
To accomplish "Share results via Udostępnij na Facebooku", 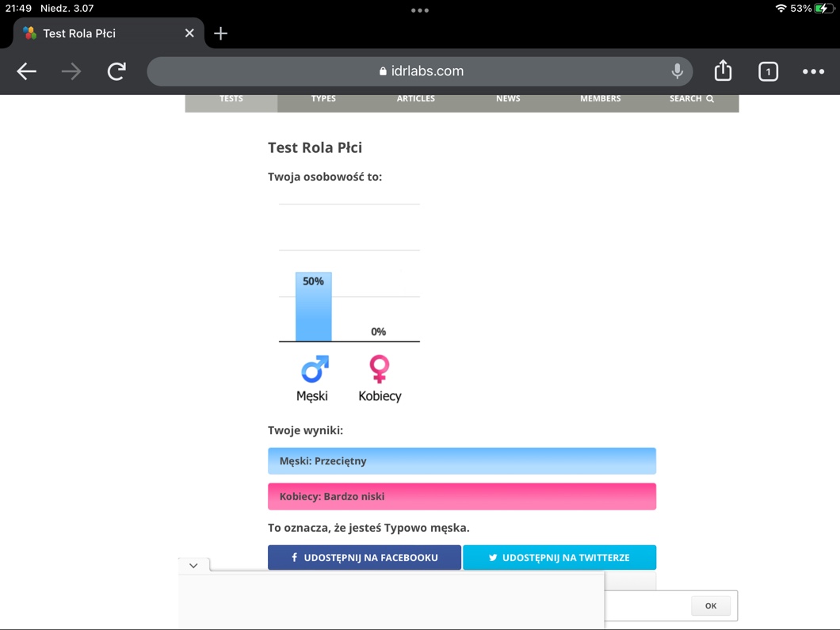I will 364,557.
